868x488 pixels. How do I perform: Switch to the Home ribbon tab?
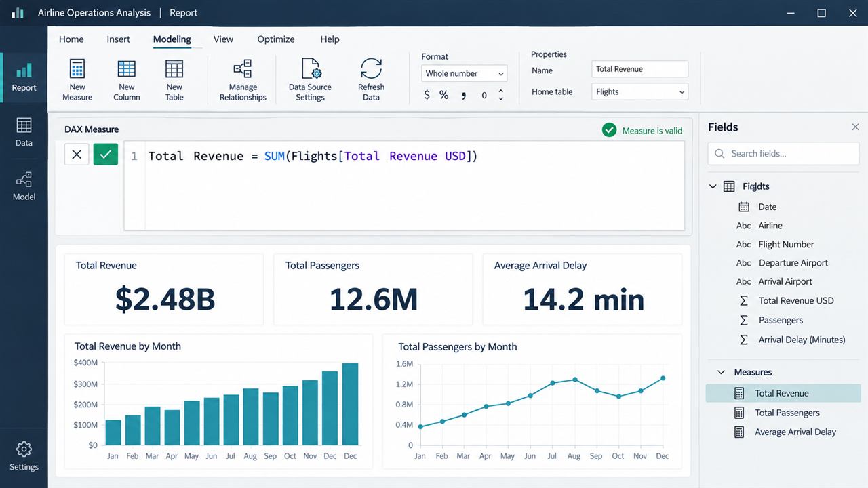(x=71, y=39)
